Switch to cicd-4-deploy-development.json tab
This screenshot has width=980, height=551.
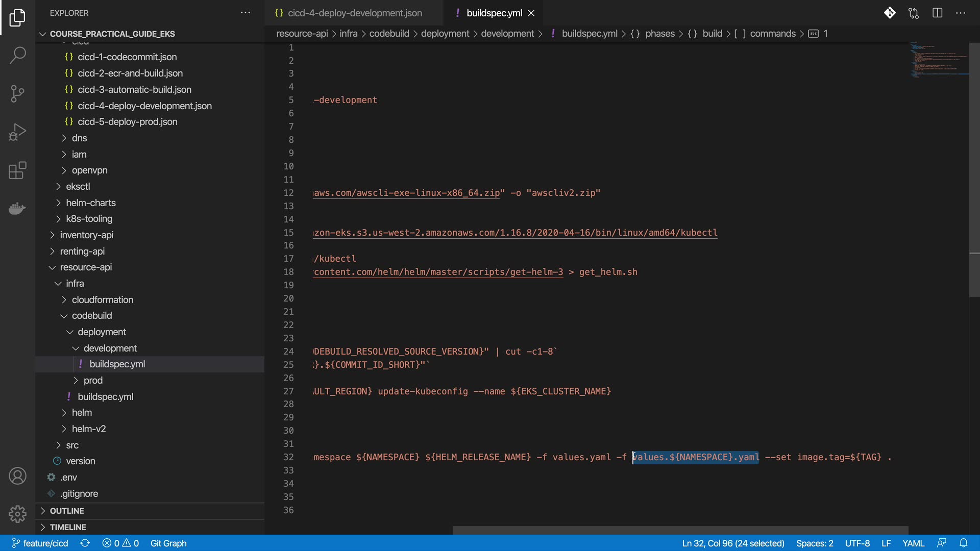(x=354, y=13)
